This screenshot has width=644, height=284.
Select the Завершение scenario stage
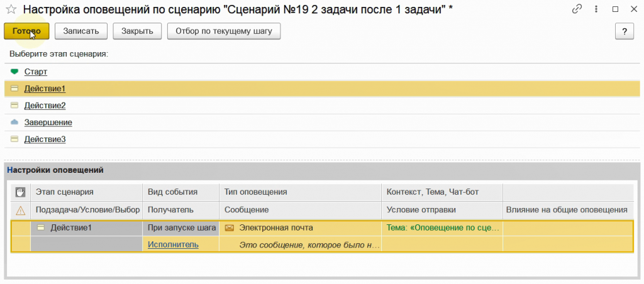[48, 123]
